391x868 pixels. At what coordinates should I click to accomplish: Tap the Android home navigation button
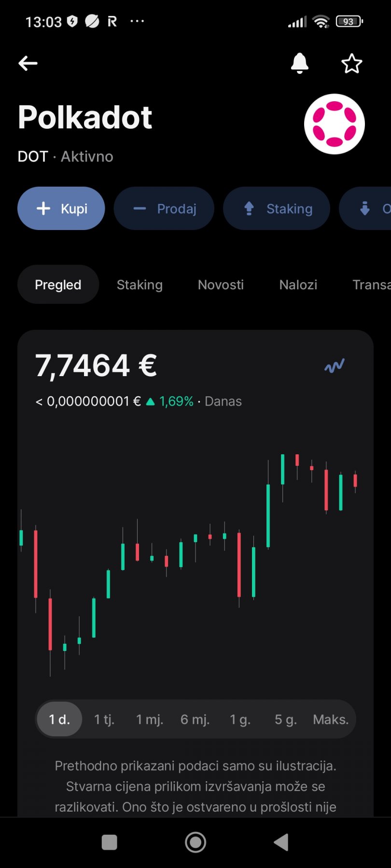pyautogui.click(x=195, y=842)
